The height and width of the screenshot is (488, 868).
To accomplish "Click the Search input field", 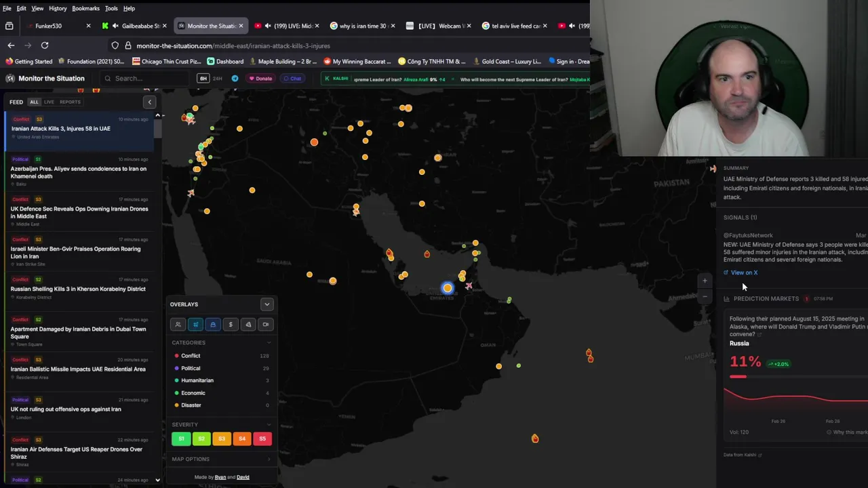I will (x=146, y=79).
